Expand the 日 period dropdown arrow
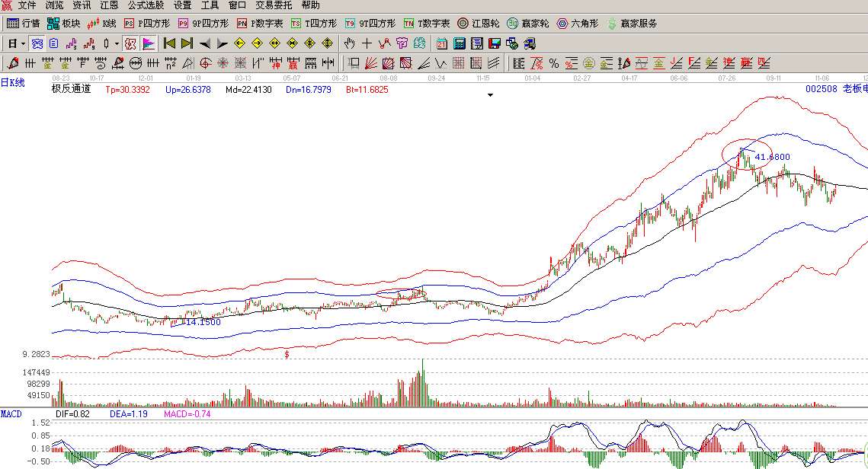 pos(24,43)
